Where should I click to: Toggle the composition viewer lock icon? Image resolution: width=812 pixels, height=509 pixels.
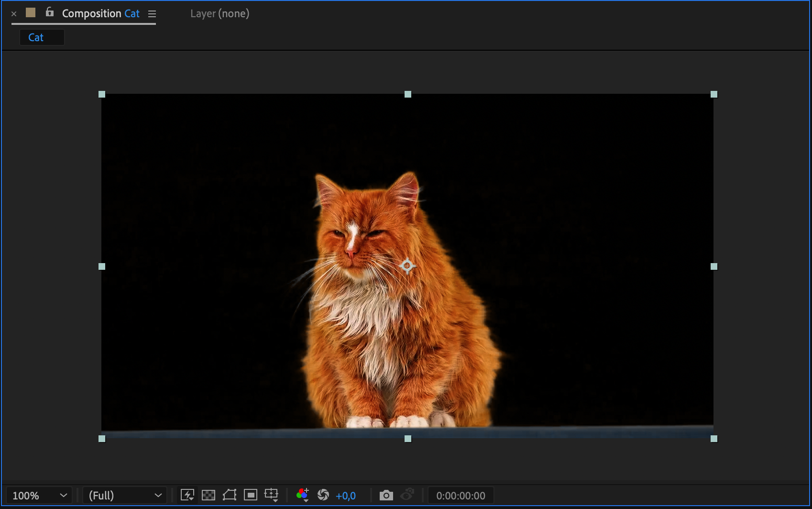pos(50,12)
